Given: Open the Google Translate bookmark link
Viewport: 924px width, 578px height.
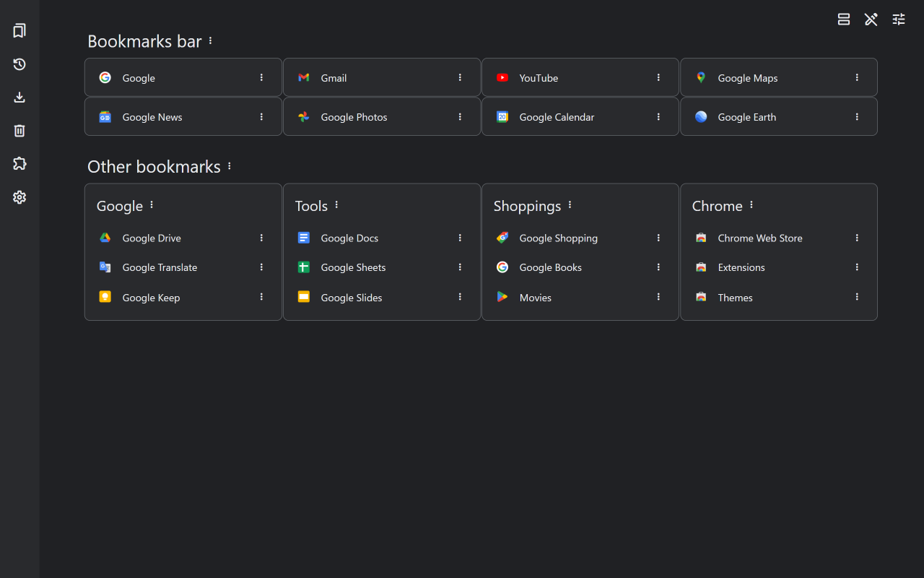Looking at the screenshot, I should (x=160, y=267).
